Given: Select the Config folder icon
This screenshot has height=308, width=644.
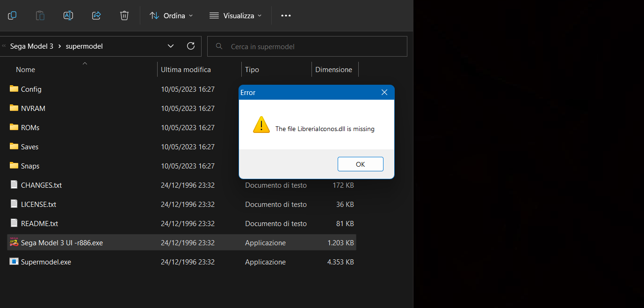Looking at the screenshot, I should click(14, 88).
